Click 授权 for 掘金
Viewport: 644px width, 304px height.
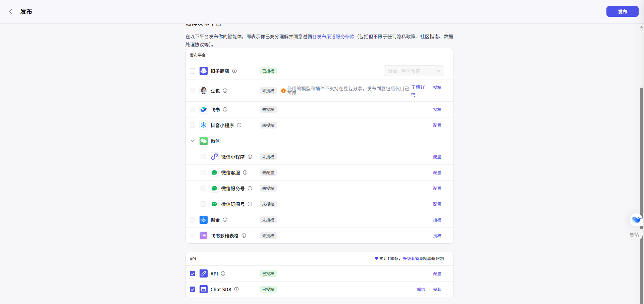(437, 220)
